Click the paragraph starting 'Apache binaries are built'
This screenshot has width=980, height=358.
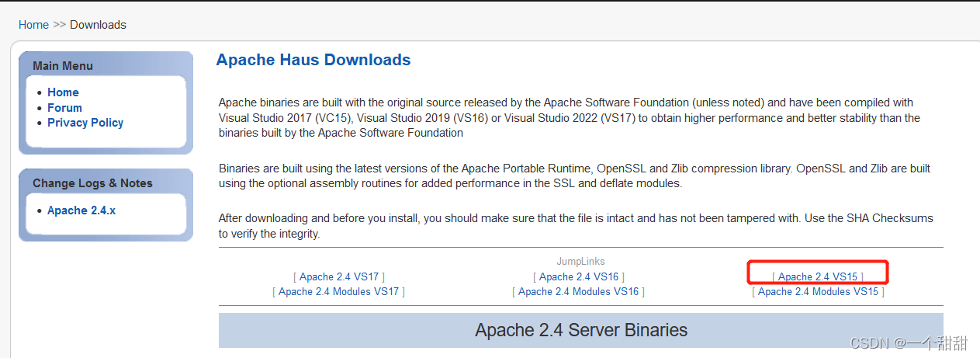[x=570, y=117]
